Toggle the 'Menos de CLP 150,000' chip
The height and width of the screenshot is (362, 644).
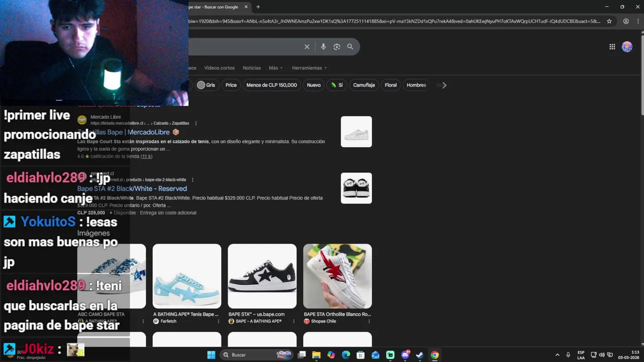coord(272,85)
